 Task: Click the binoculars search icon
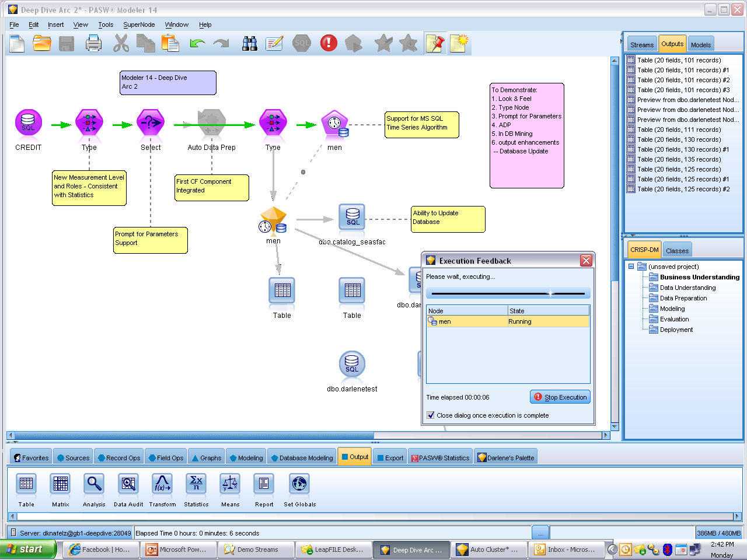[x=250, y=43]
